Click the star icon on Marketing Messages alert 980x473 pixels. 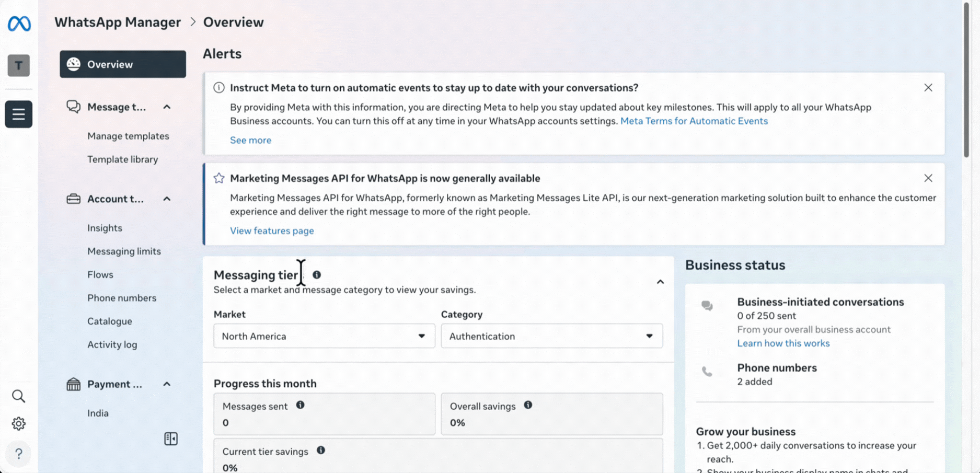click(219, 178)
